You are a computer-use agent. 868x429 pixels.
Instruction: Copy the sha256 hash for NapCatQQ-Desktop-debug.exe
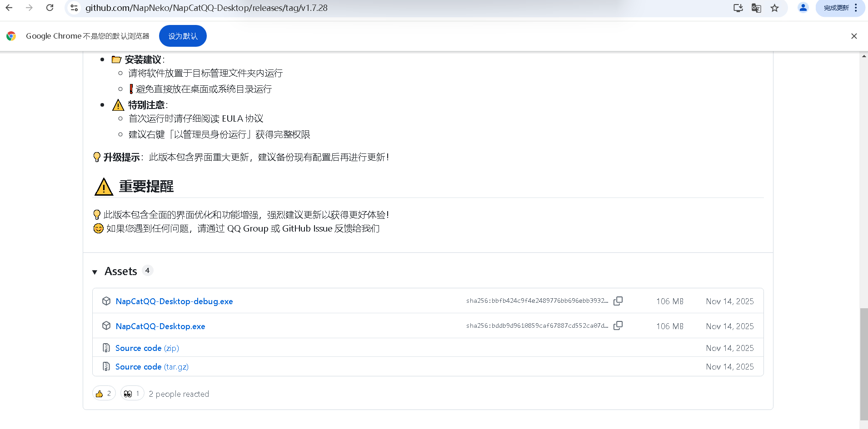[618, 301]
